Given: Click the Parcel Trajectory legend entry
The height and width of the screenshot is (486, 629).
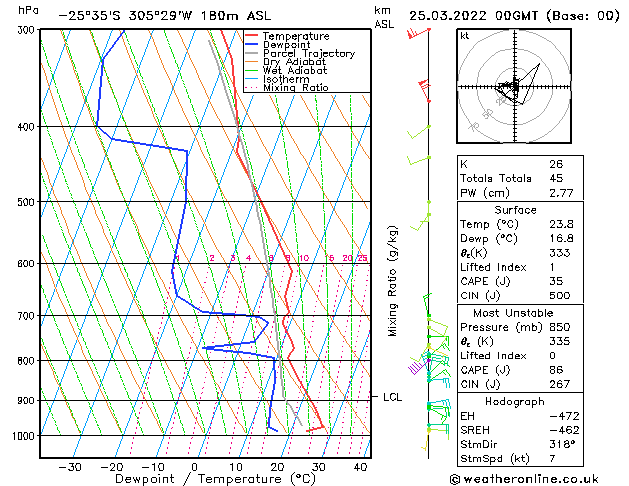Looking at the screenshot, I should [x=300, y=53].
